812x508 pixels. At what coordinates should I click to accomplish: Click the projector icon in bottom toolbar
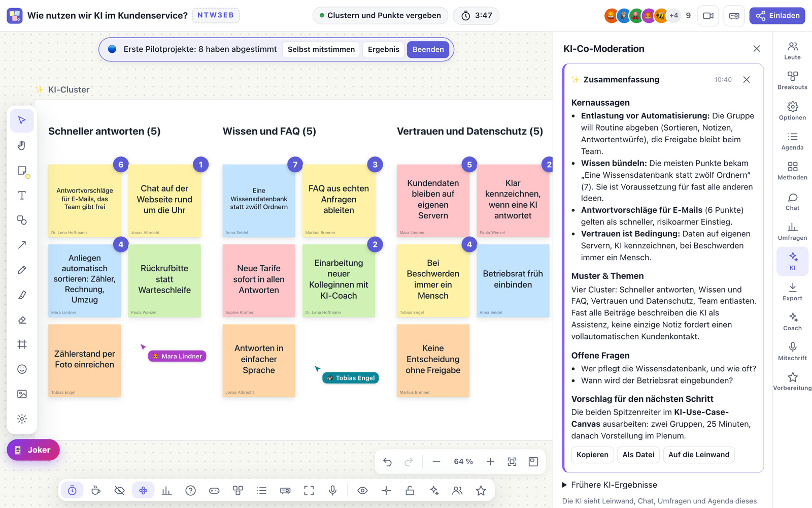coord(285,491)
